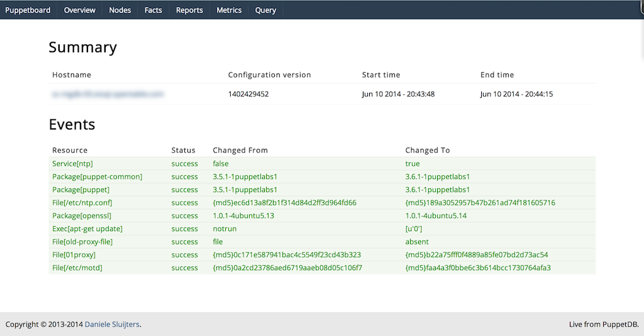Click the blurred hostname link in Summary
The width and height of the screenshot is (644, 336).
pyautogui.click(x=108, y=94)
